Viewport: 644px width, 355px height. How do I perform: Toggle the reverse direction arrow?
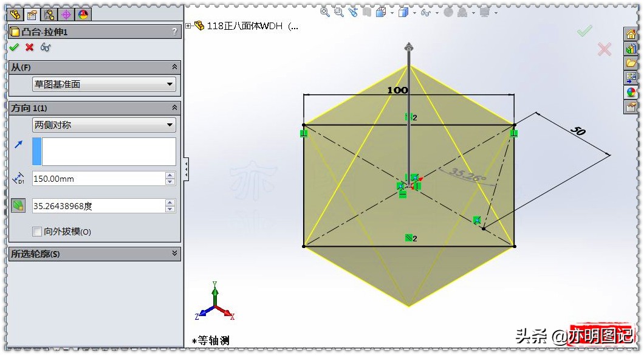pyautogui.click(x=17, y=145)
